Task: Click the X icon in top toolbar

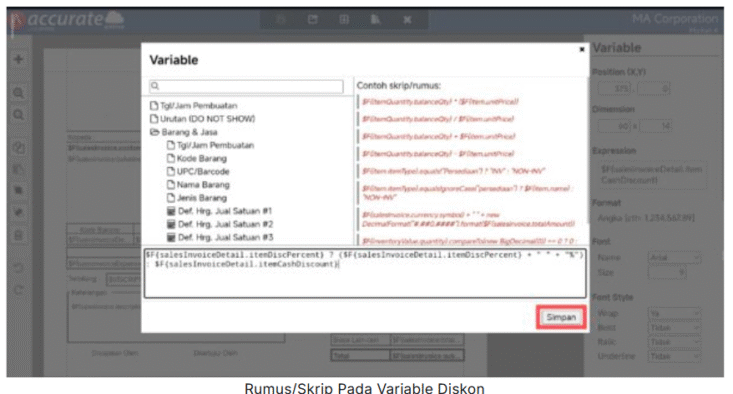Action: tap(407, 20)
